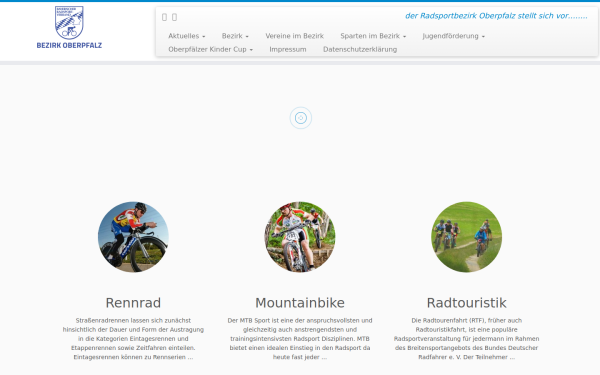
Task: Click the Rennrad cyclist round photo
Action: (x=133, y=237)
